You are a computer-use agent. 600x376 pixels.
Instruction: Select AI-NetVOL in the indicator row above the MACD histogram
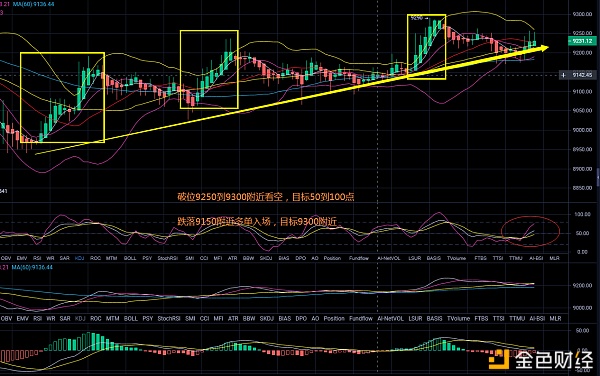[x=390, y=318]
